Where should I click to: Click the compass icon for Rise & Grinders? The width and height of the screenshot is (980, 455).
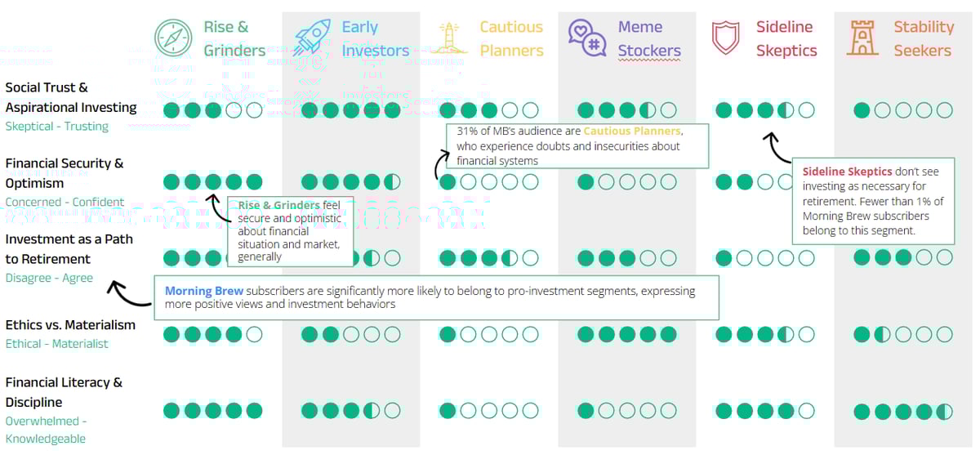click(x=173, y=38)
